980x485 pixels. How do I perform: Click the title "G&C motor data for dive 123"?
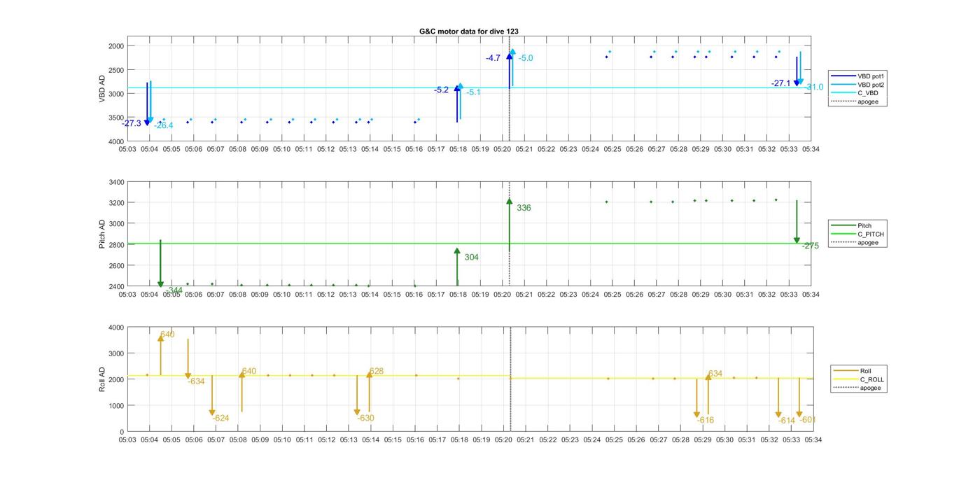pyautogui.click(x=469, y=31)
